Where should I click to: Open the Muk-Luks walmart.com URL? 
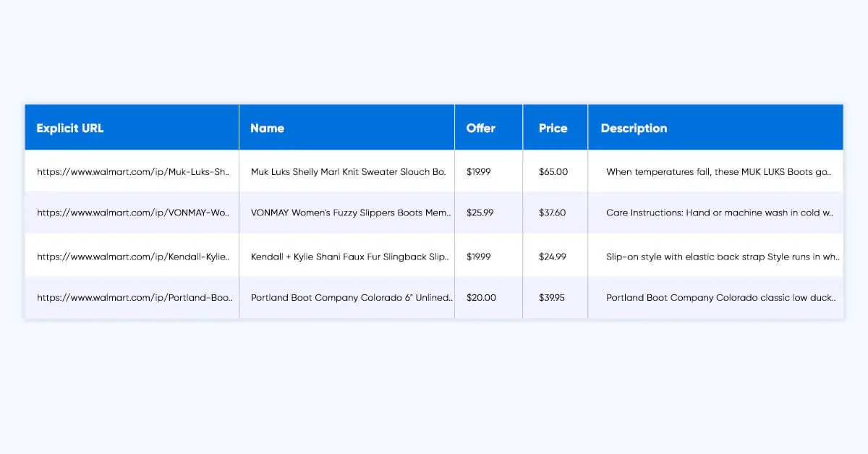[x=133, y=172]
